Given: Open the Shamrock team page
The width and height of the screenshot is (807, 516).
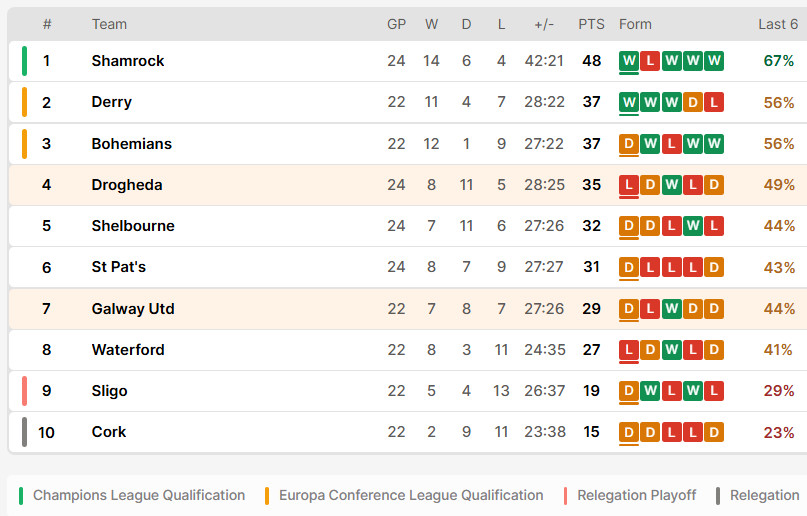Looking at the screenshot, I should pyautogui.click(x=128, y=61).
